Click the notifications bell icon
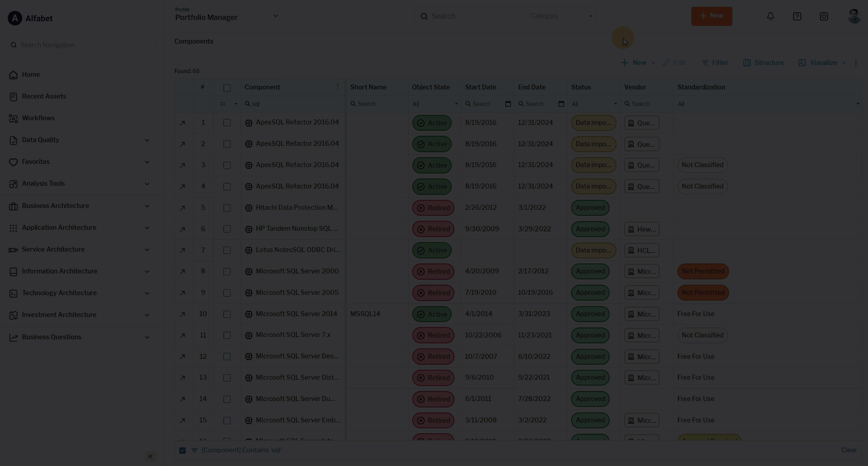868x466 pixels. click(x=770, y=16)
